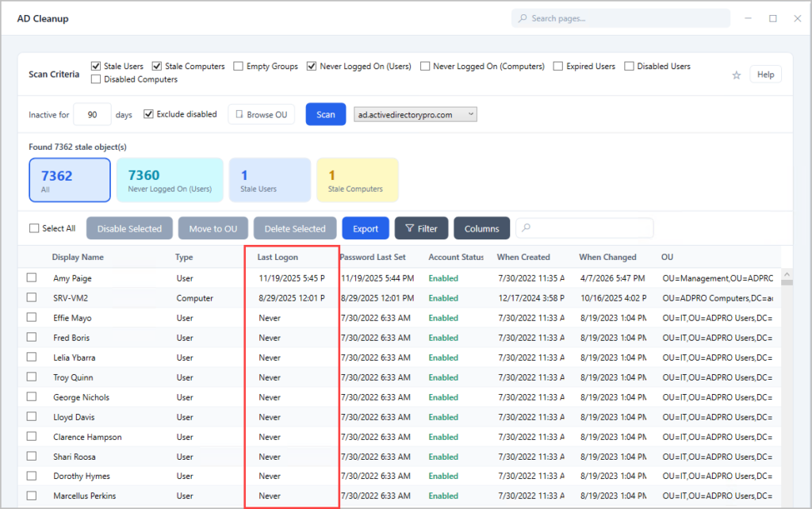812x509 pixels.
Task: Select the Shari Roosa row checkbox
Action: coord(32,456)
